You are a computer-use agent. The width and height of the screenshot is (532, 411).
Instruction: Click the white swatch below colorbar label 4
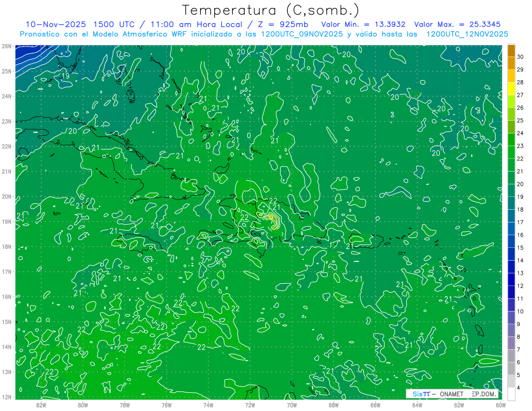[512, 394]
